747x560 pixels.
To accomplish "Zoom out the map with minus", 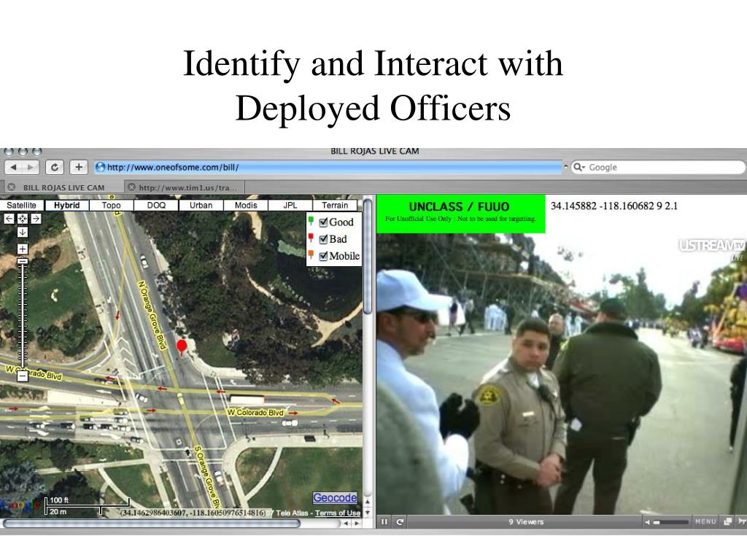I will [x=23, y=376].
